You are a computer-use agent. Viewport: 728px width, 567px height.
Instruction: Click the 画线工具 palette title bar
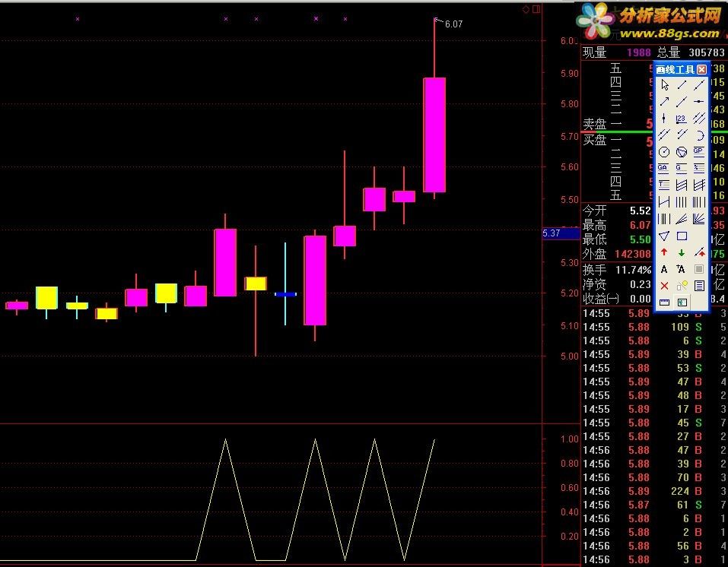click(681, 70)
